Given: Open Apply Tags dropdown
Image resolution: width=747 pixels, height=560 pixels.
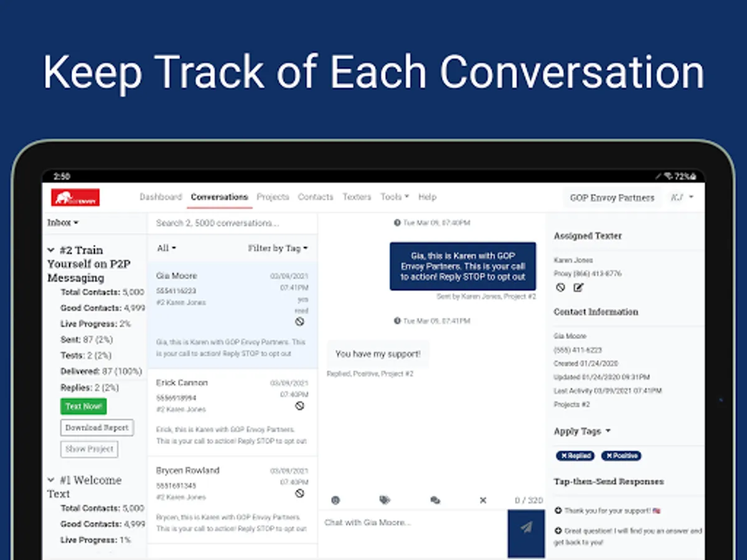Looking at the screenshot, I should point(582,431).
